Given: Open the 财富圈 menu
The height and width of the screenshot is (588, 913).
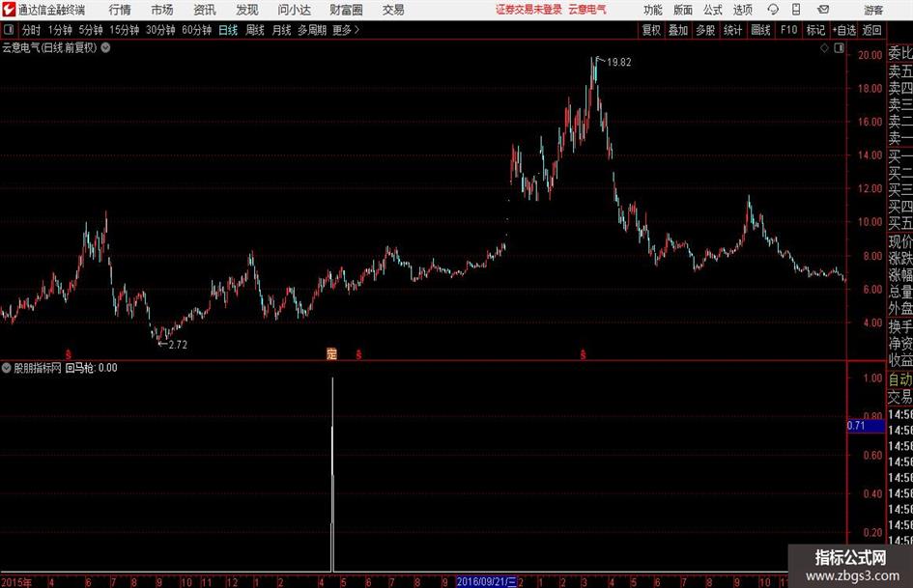Looking at the screenshot, I should tap(346, 10).
